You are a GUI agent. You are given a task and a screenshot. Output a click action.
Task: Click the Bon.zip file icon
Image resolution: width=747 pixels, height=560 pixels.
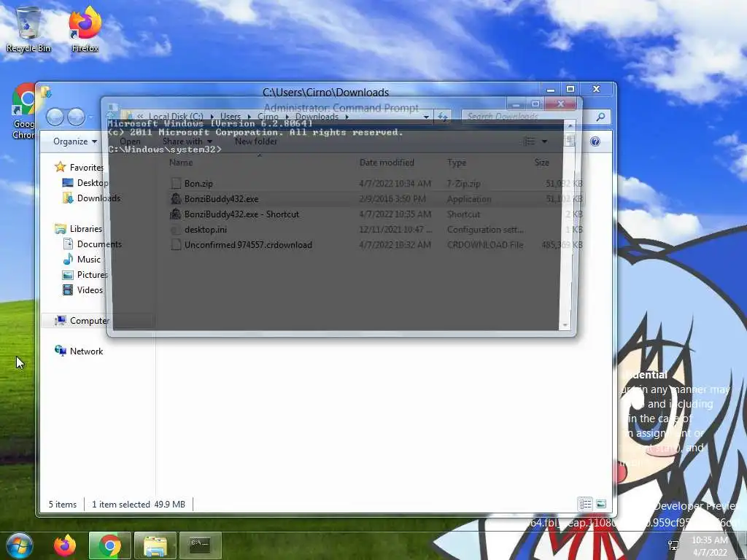pyautogui.click(x=176, y=183)
